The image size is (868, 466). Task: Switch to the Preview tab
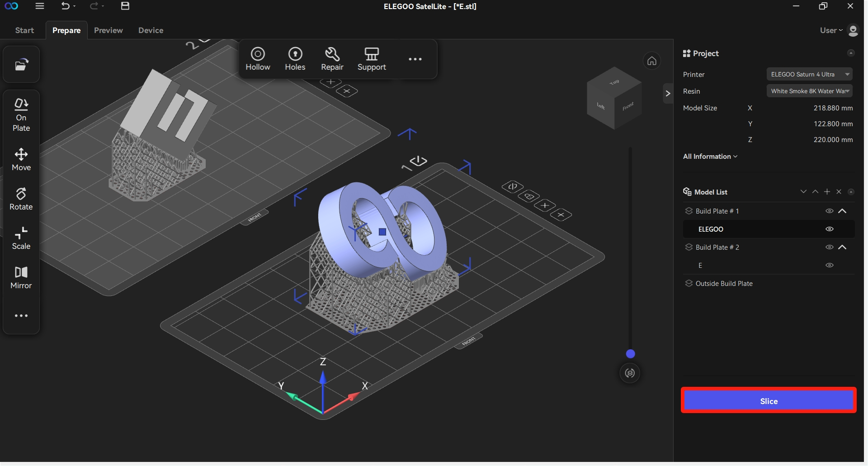(x=108, y=30)
